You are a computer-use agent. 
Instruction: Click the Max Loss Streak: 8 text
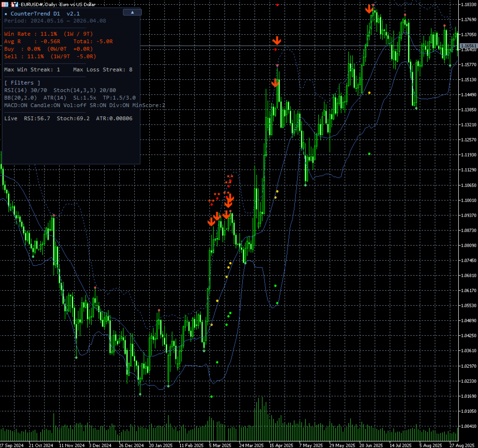(103, 70)
